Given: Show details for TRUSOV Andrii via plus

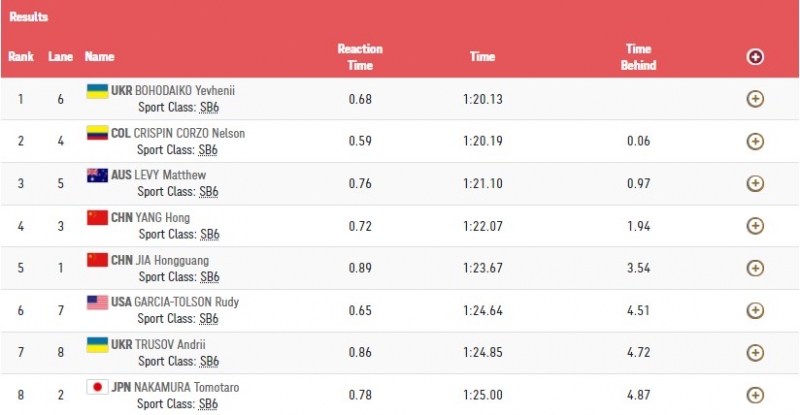Looking at the screenshot, I should click(755, 353).
